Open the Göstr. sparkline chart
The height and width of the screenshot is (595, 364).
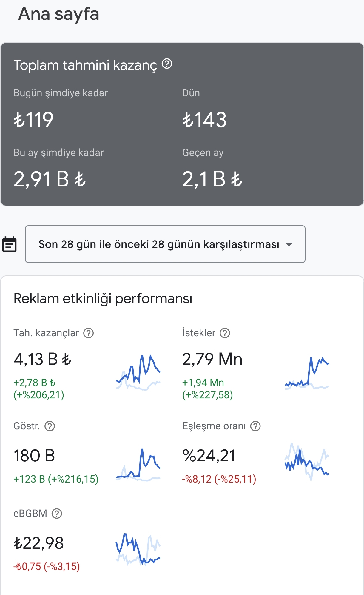(138, 465)
